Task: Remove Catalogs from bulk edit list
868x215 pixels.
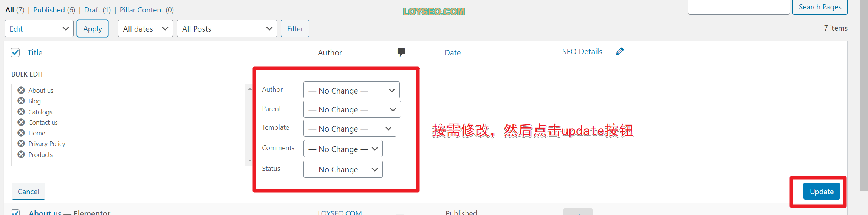Action: [21, 112]
